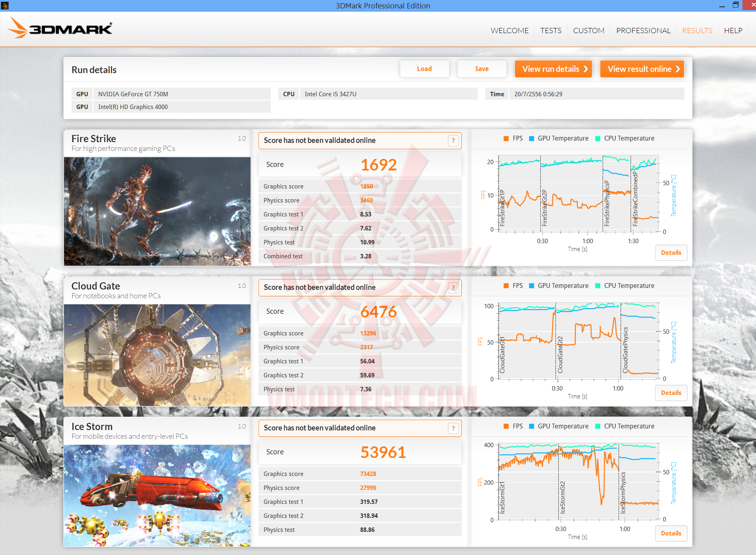Screen dimensions: 756x555
Task: Click the 3DMark logo
Action: click(x=60, y=28)
